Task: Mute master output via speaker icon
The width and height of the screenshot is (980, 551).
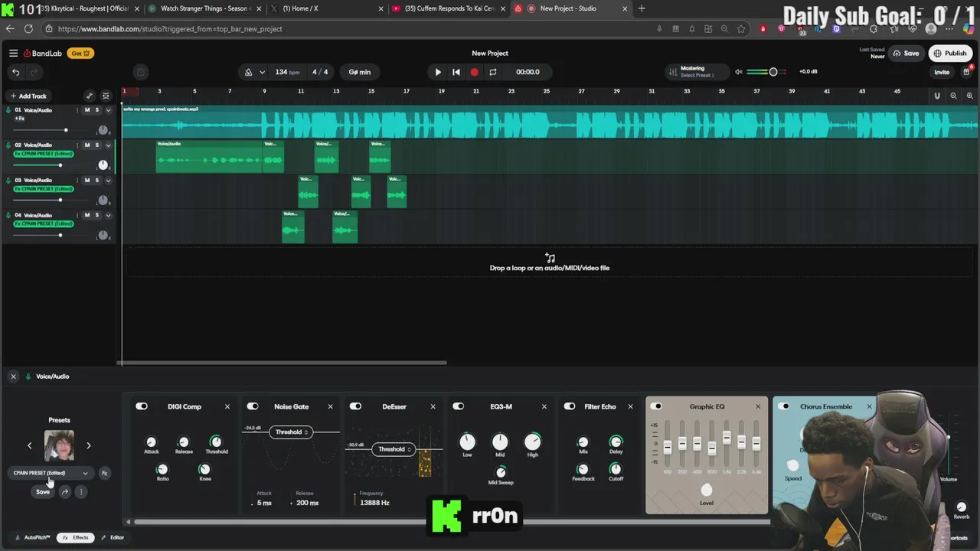Action: tap(739, 72)
